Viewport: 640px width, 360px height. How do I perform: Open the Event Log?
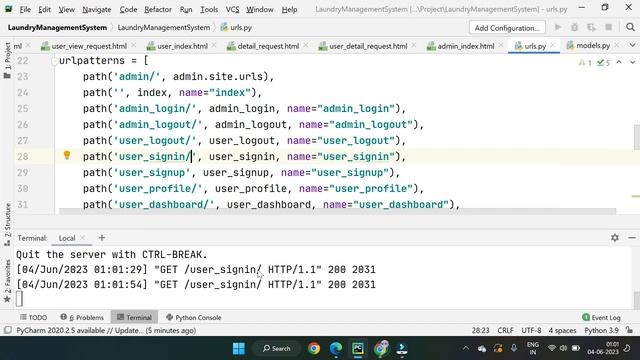pyautogui.click(x=601, y=317)
